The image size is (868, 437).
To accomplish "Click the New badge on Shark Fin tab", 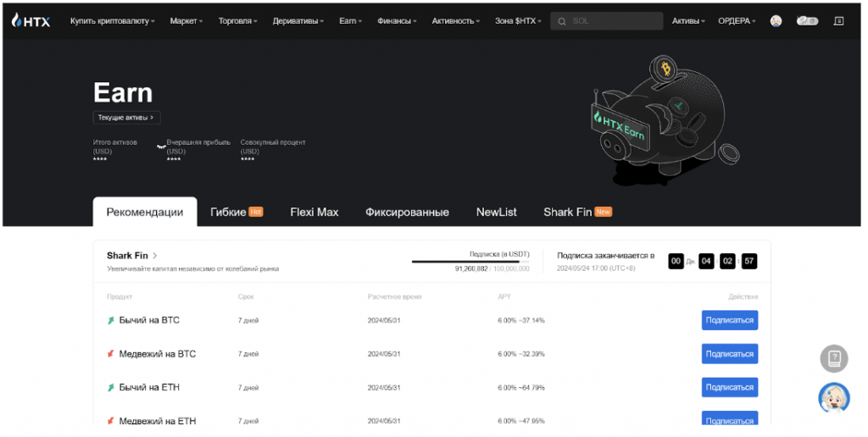I will click(603, 212).
